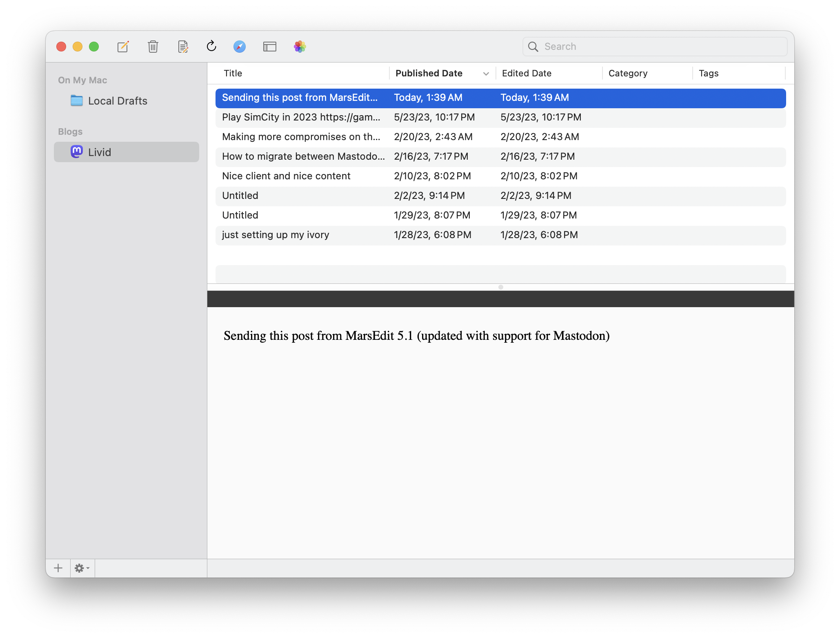This screenshot has width=840, height=638.
Task: Toggle Published Date sort order chevron
Action: tap(486, 74)
